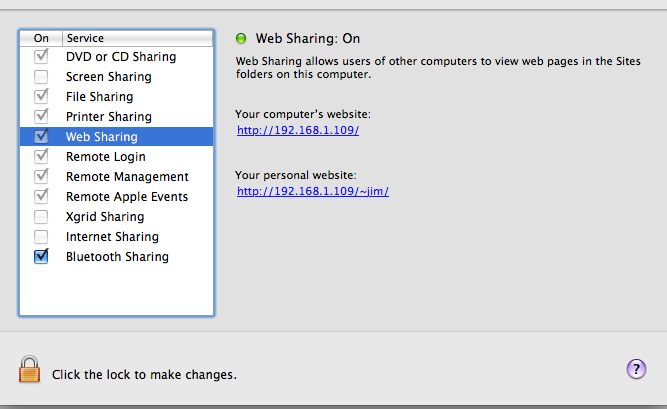667x409 pixels.
Task: Click the Service column header
Action: click(137, 38)
